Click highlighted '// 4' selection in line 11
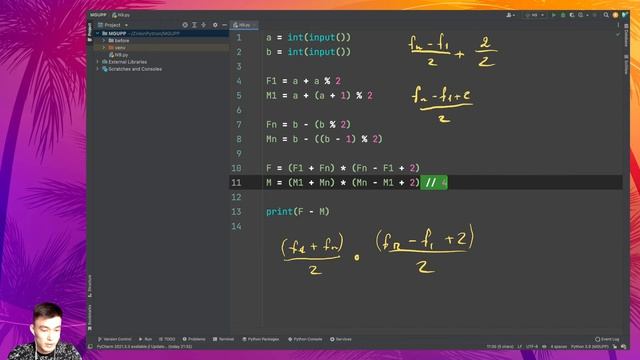Image resolution: width=640 pixels, height=360 pixels. (x=434, y=182)
